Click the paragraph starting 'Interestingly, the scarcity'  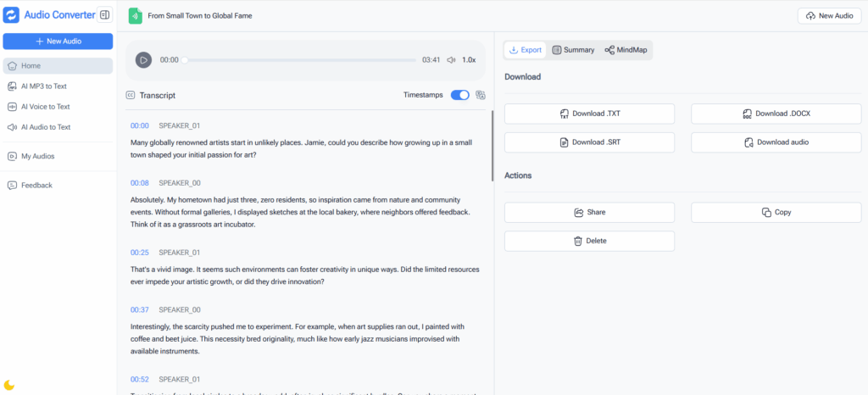click(x=298, y=338)
